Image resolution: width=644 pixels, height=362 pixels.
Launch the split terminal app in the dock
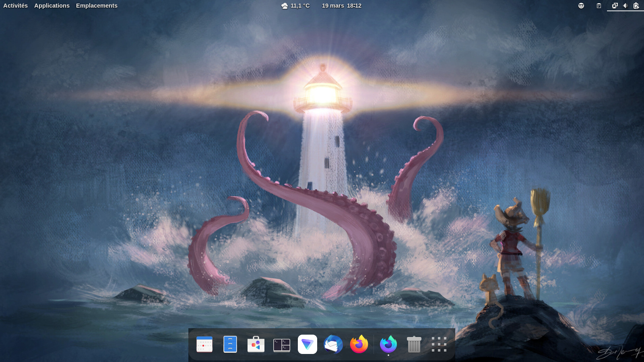pos(282,345)
